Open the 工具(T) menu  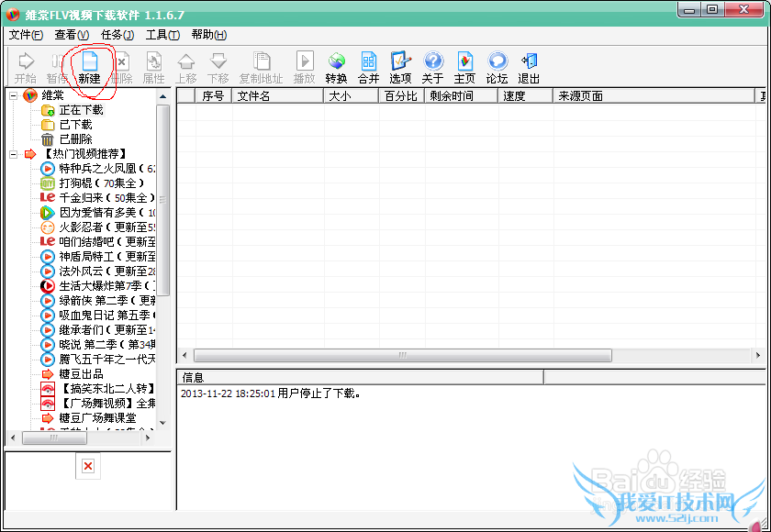pos(162,35)
